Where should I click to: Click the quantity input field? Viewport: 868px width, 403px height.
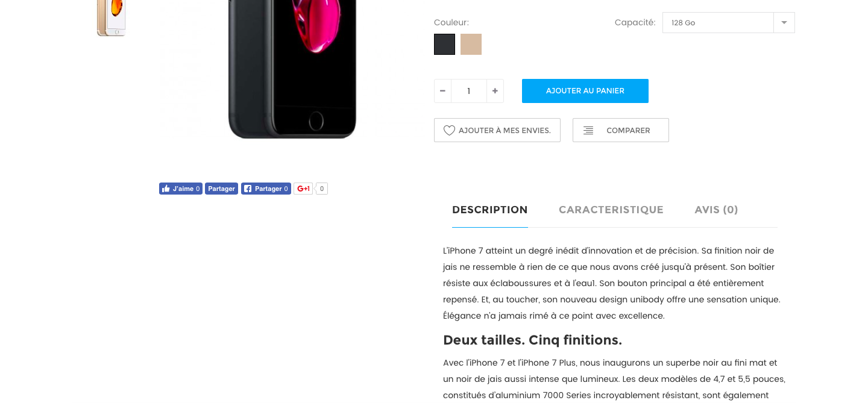coord(468,91)
